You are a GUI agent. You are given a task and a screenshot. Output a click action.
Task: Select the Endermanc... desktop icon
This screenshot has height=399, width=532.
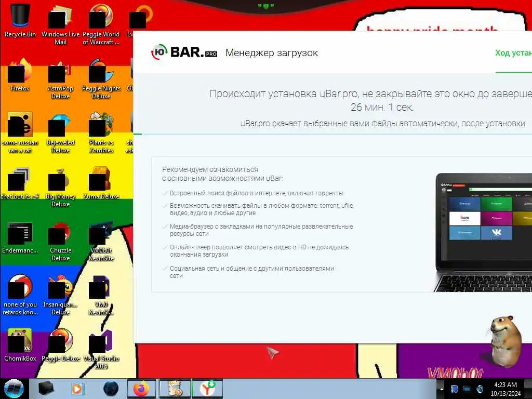click(20, 237)
